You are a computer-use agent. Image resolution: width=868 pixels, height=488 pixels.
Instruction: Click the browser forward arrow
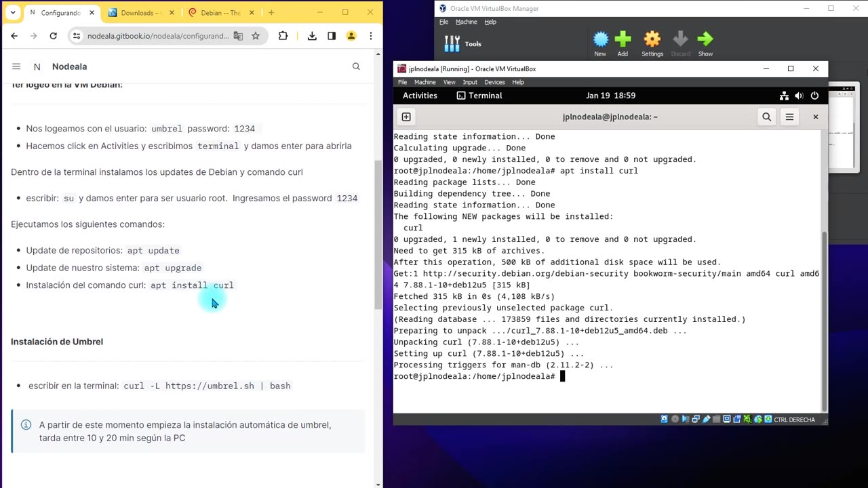tap(34, 36)
